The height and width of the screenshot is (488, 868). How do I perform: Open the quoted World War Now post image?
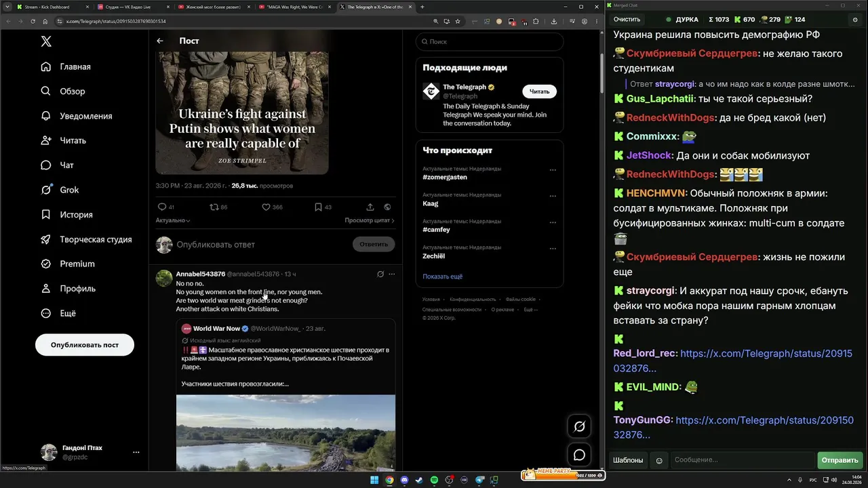click(x=285, y=432)
